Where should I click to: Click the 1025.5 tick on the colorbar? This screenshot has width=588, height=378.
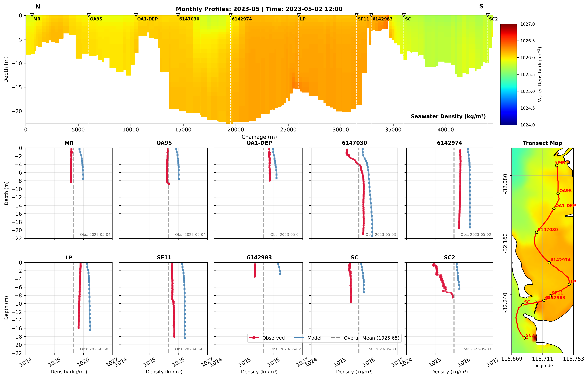pos(527,74)
